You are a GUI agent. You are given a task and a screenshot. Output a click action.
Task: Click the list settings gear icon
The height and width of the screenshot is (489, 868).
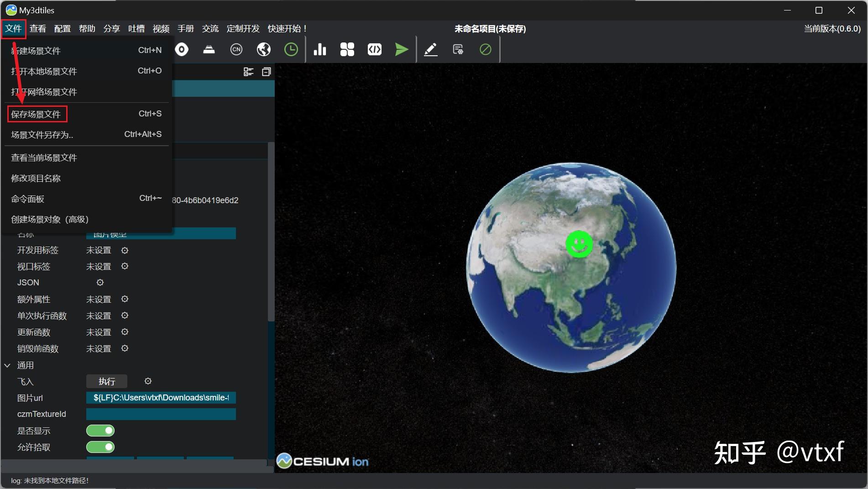458,49
